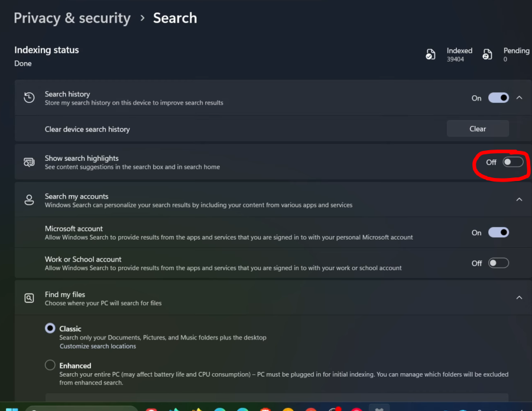Click the Classic option label
Image resolution: width=532 pixels, height=411 pixels.
click(70, 329)
